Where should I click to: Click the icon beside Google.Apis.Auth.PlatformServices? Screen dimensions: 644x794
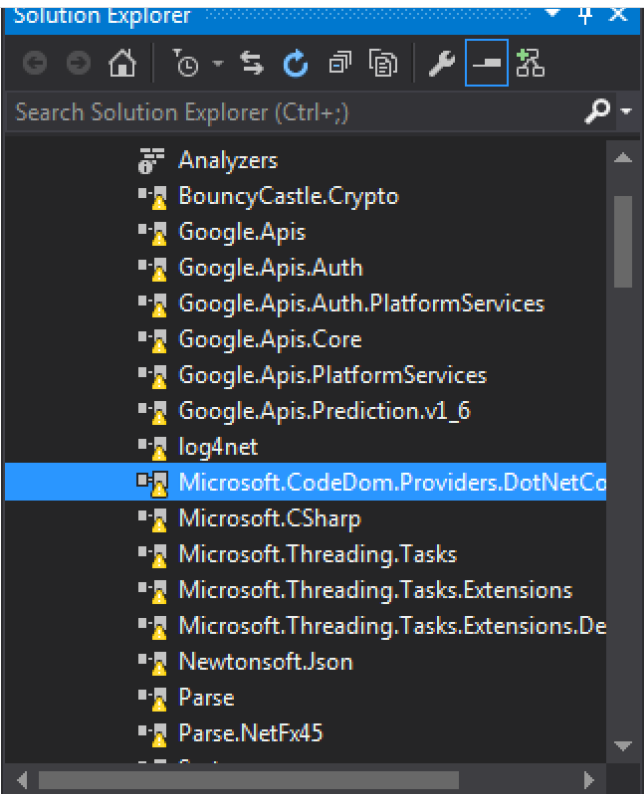152,305
